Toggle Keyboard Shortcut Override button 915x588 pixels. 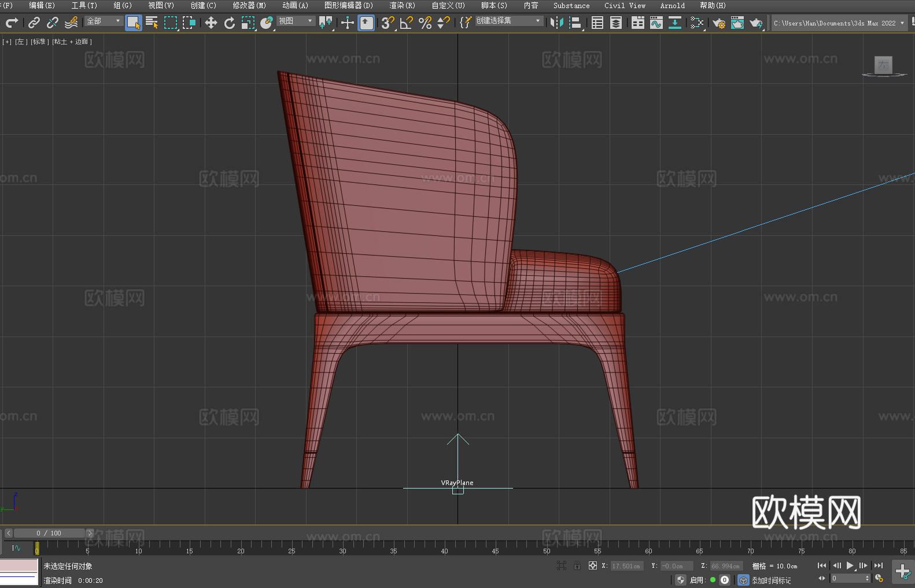[366, 23]
